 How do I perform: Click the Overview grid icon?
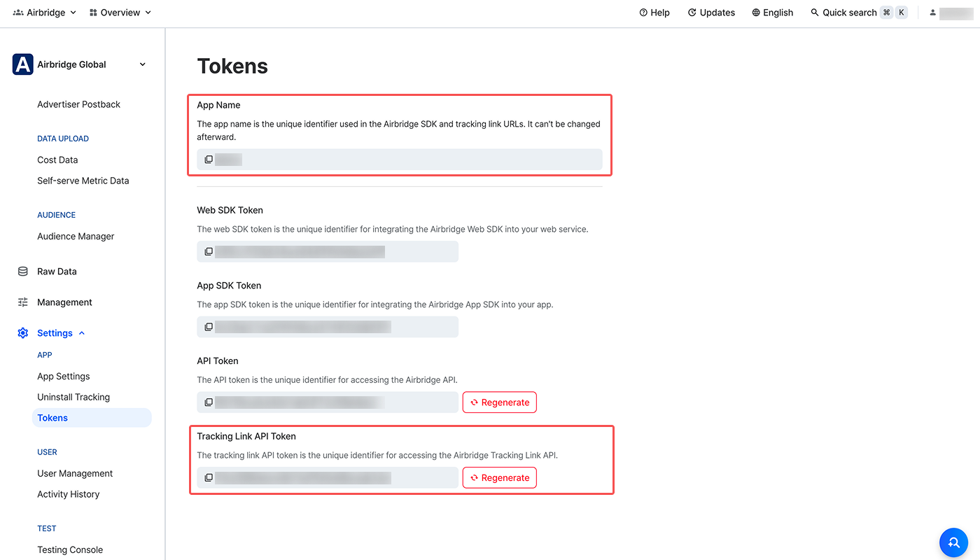click(x=93, y=13)
